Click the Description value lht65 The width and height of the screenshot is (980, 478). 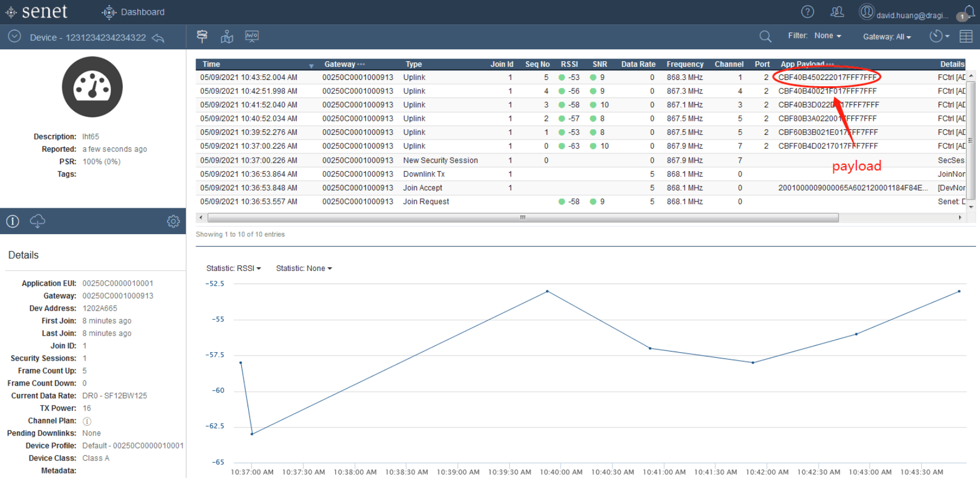(x=91, y=137)
